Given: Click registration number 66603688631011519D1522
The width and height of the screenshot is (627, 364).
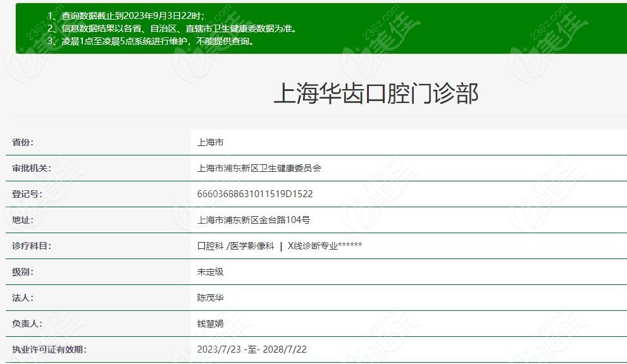Looking at the screenshot, I should pos(255,194).
